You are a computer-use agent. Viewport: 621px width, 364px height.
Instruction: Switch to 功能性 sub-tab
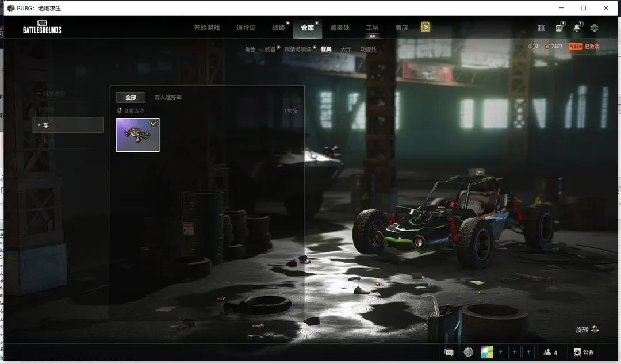tap(369, 49)
